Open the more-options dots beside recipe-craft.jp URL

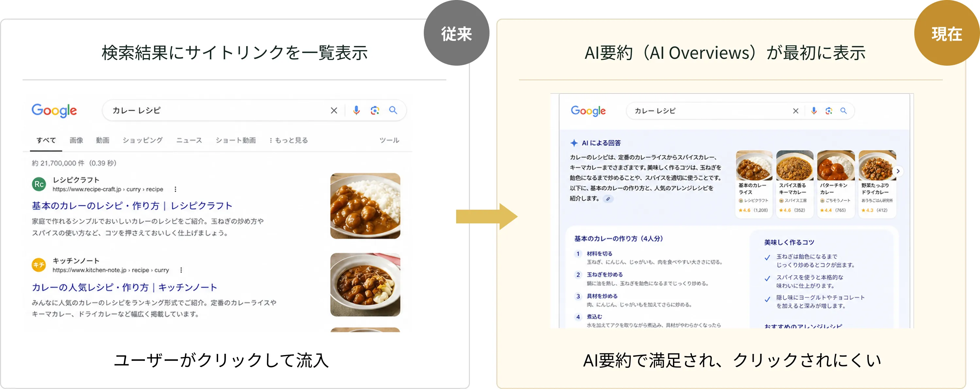click(x=175, y=189)
